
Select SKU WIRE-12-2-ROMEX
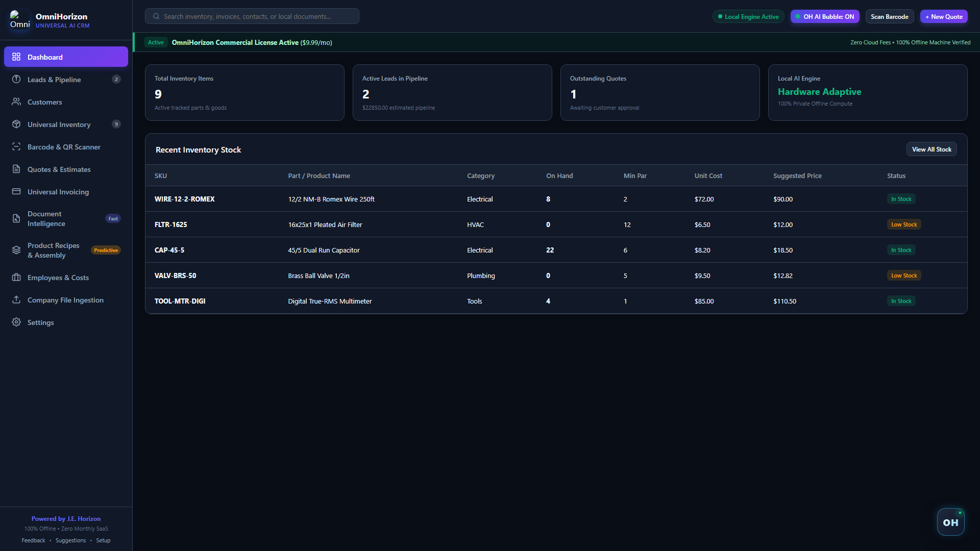click(x=184, y=199)
